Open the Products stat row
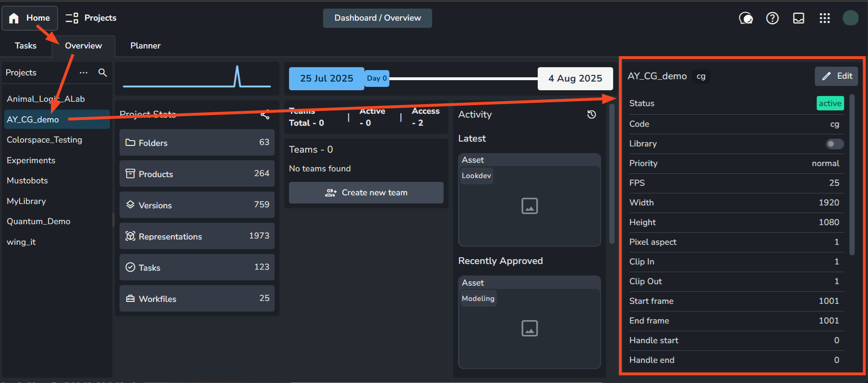 coord(197,174)
